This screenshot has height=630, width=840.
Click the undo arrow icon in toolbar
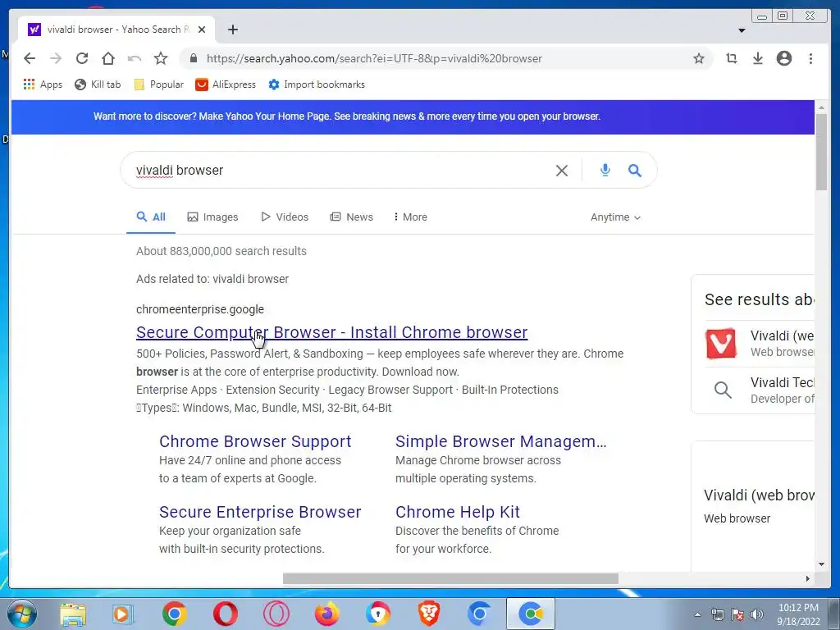pyautogui.click(x=135, y=58)
